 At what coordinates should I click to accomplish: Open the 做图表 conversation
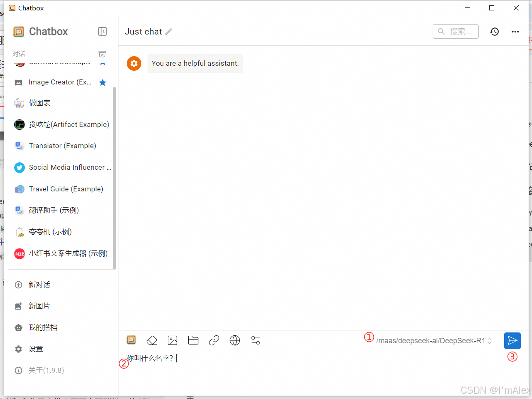(x=61, y=103)
